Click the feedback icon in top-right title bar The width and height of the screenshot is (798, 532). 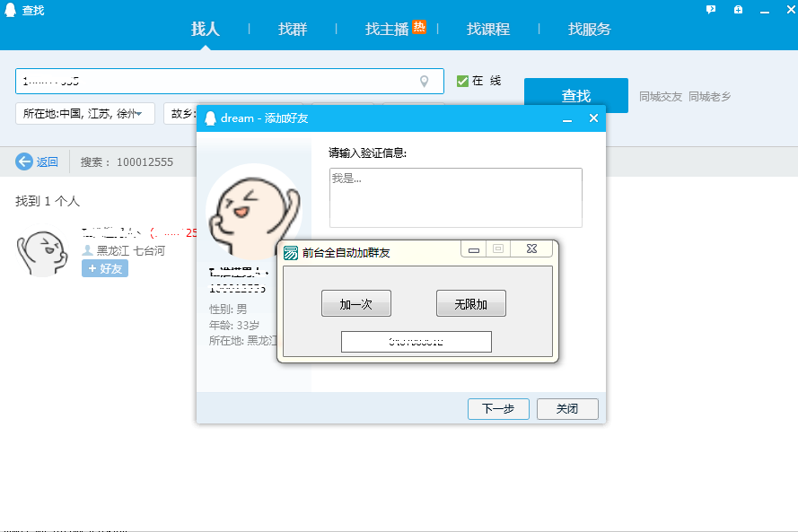click(x=711, y=10)
